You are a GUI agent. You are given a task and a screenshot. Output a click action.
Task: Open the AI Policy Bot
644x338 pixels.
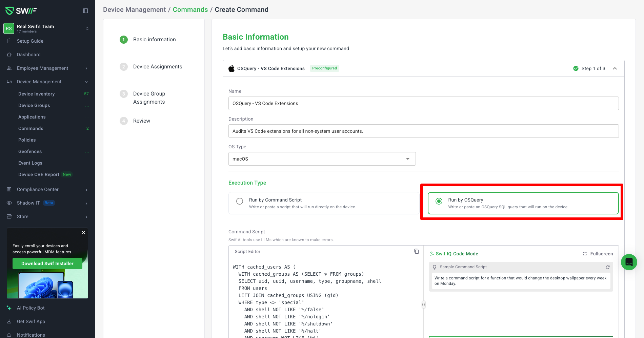coord(31,308)
